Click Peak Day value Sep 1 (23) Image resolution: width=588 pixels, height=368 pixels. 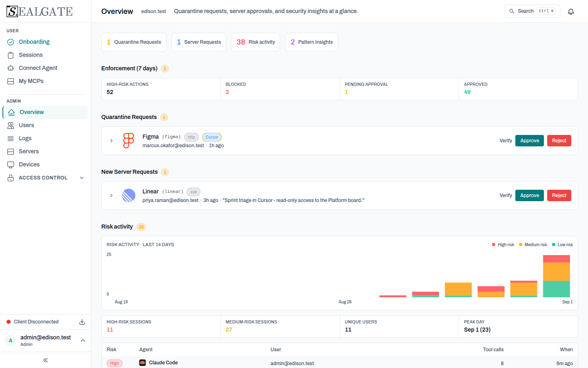point(477,330)
